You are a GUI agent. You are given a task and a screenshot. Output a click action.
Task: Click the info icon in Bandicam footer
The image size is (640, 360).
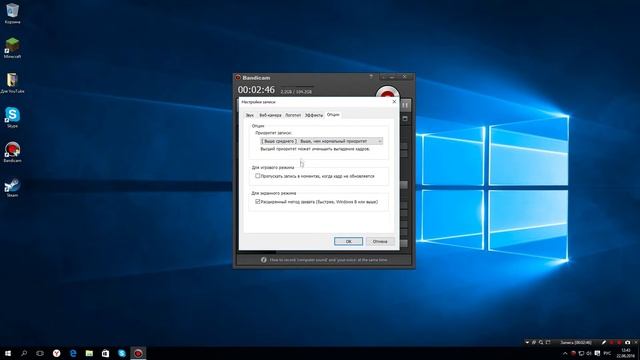[263, 260]
